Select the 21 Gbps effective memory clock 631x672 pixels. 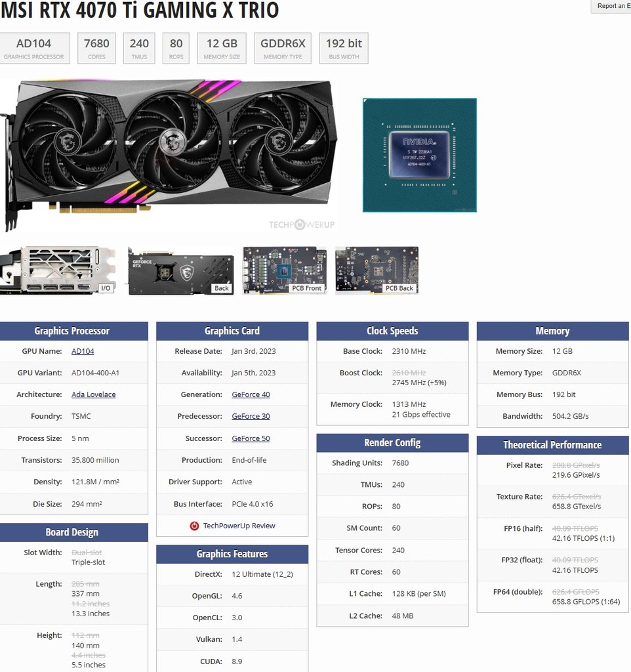tap(421, 415)
